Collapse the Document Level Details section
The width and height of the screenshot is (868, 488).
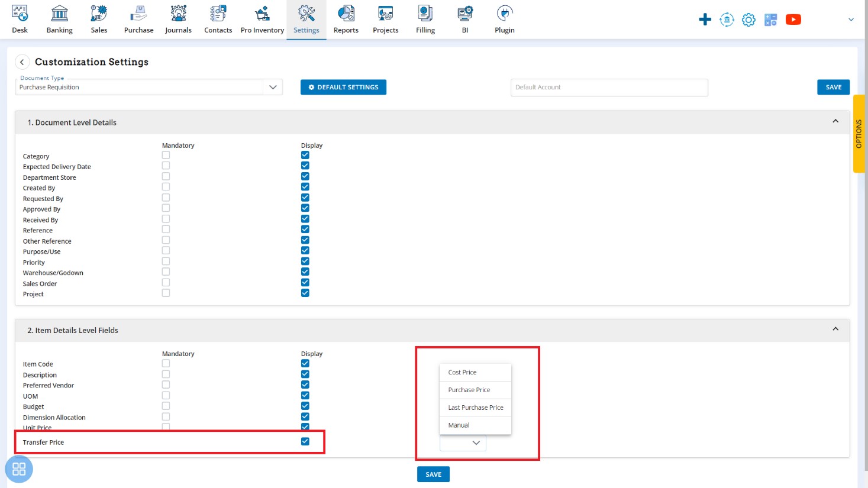coord(835,121)
